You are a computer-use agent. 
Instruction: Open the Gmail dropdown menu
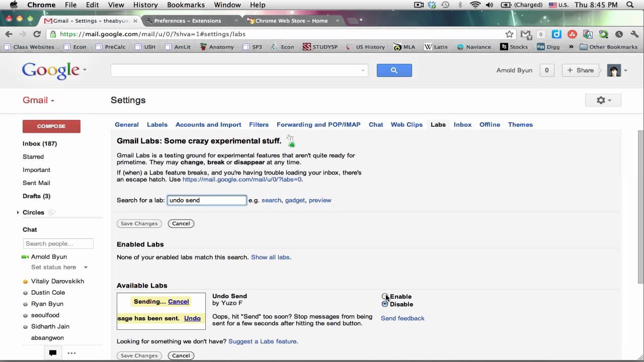point(38,100)
